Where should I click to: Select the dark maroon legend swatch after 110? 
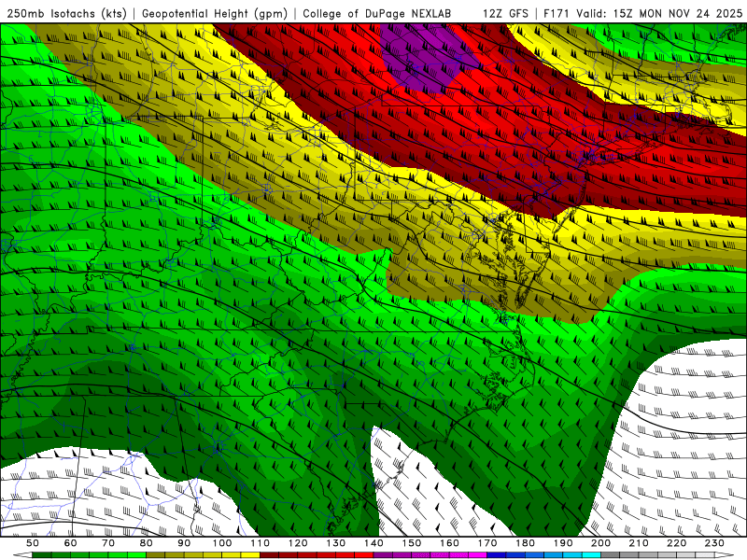click(269, 555)
